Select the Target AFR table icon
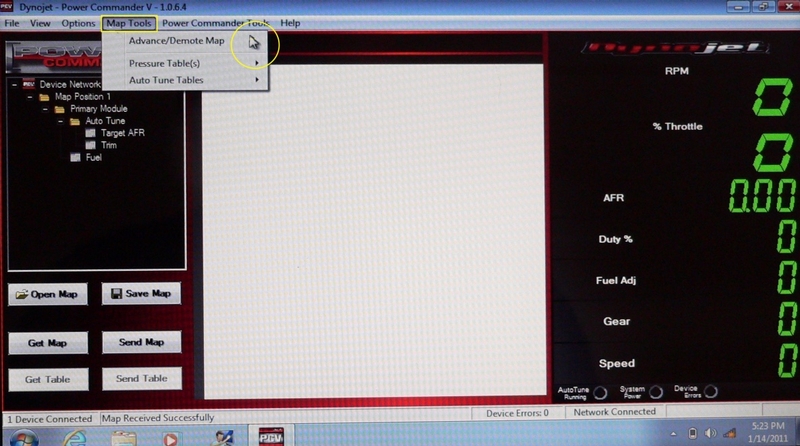The image size is (800, 446). [x=91, y=133]
